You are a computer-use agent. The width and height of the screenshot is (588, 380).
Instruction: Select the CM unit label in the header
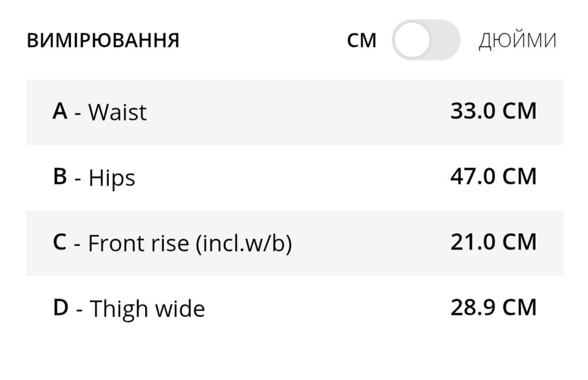pos(362,41)
